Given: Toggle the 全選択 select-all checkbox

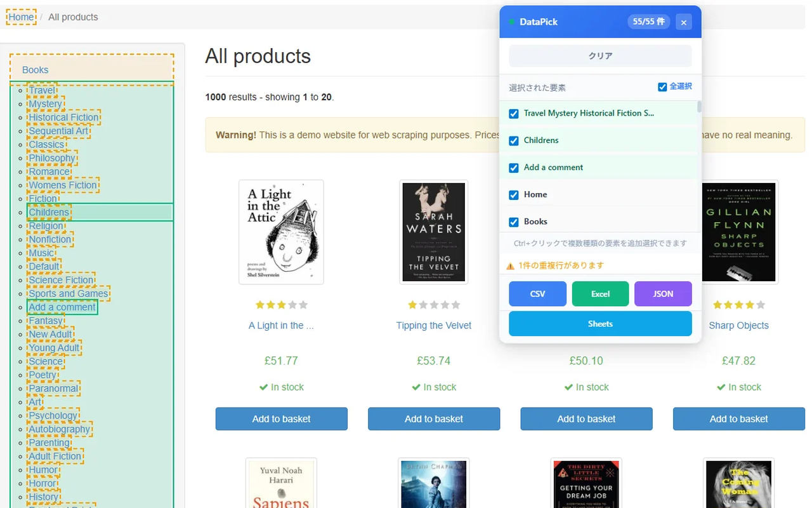Looking at the screenshot, I should [662, 86].
